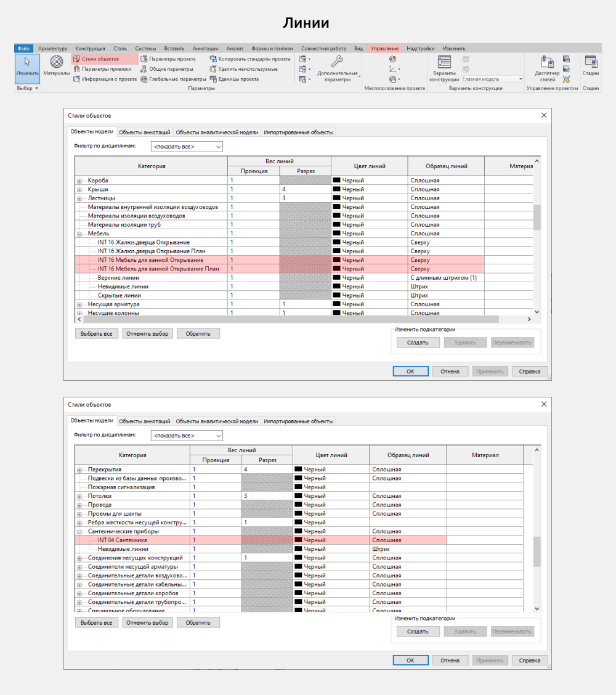
Task: Open Дополнительные параметры wrench icon
Action: [x=337, y=61]
